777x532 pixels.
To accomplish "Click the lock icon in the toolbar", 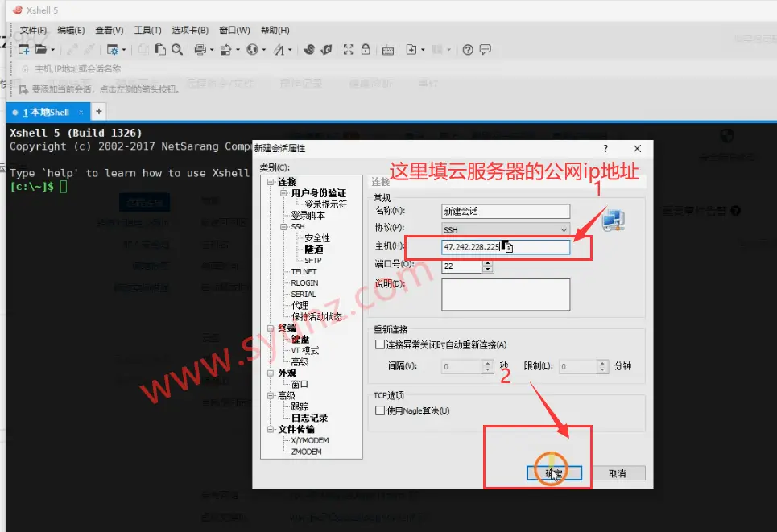I will [x=366, y=49].
